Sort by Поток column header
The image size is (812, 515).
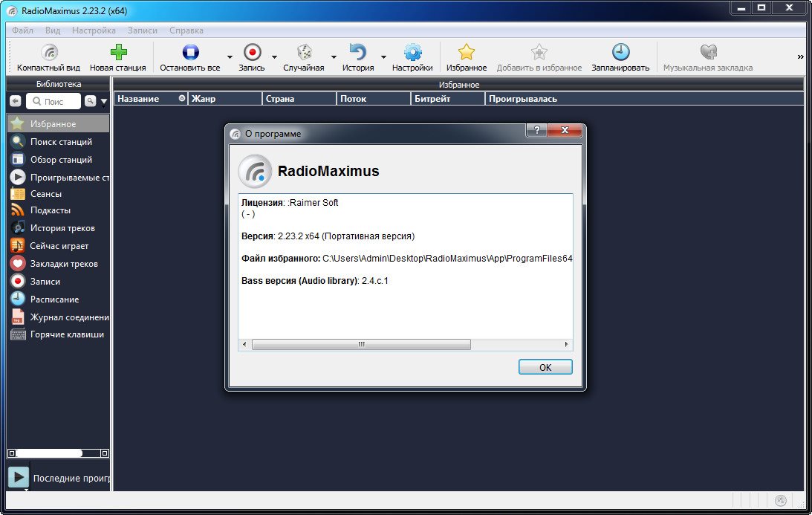coord(374,98)
